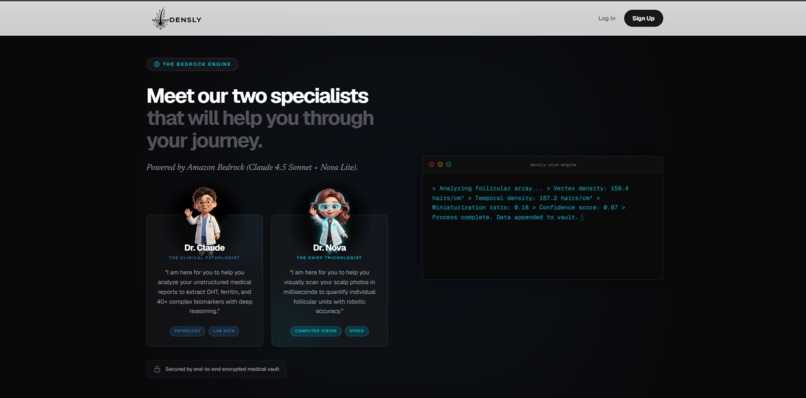Image resolution: width=806 pixels, height=398 pixels.
Task: Click 'Meet our two specialists' heading
Action: tap(258, 96)
